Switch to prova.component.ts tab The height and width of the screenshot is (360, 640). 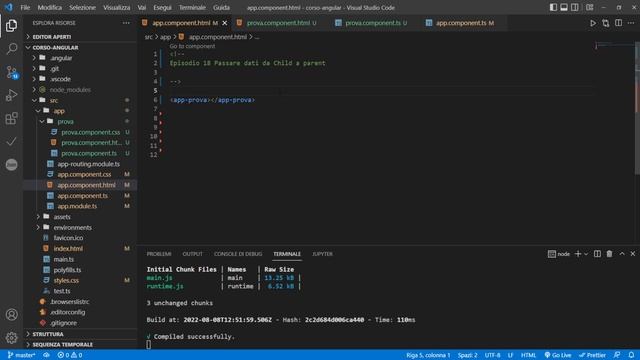pos(371,23)
